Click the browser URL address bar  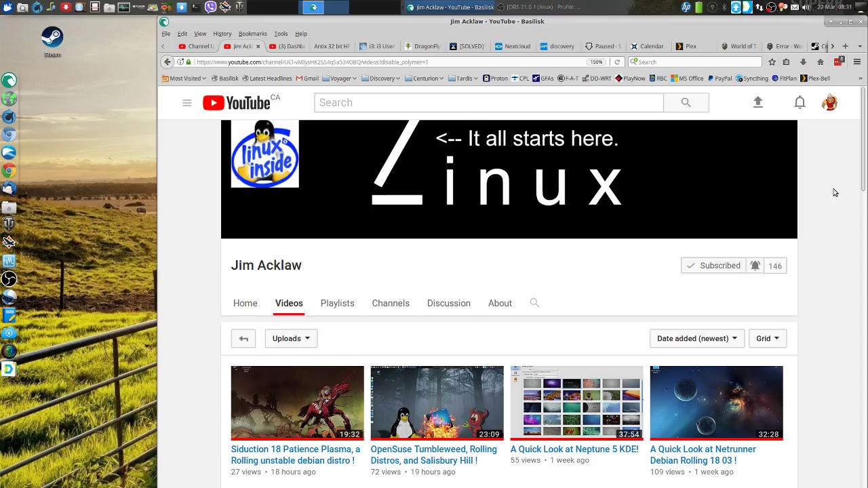point(390,62)
